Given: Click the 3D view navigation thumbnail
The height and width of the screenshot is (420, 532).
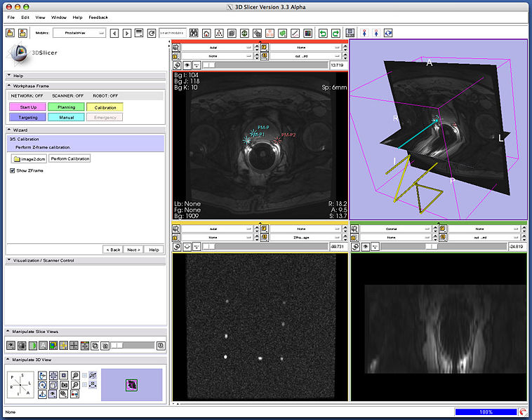Looking at the screenshot, I should [132, 385].
